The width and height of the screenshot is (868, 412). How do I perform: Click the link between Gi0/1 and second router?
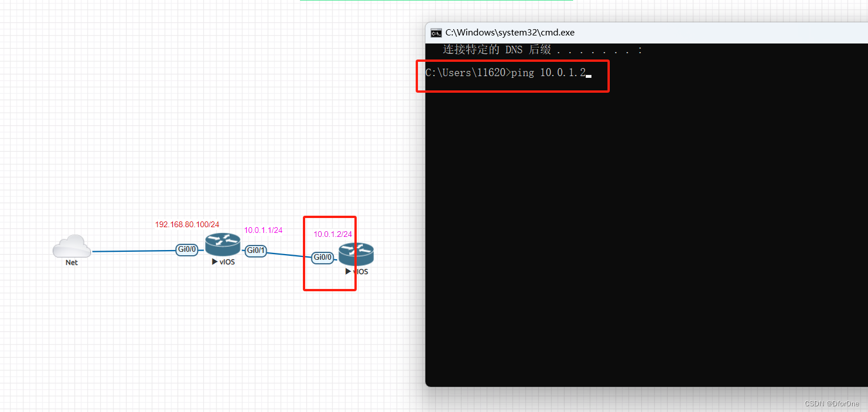[289, 254]
